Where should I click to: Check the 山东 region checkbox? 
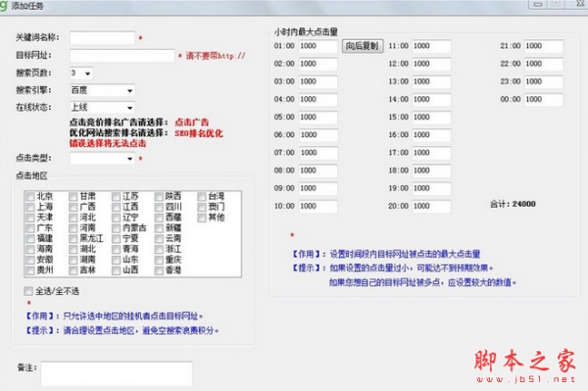pos(117,260)
